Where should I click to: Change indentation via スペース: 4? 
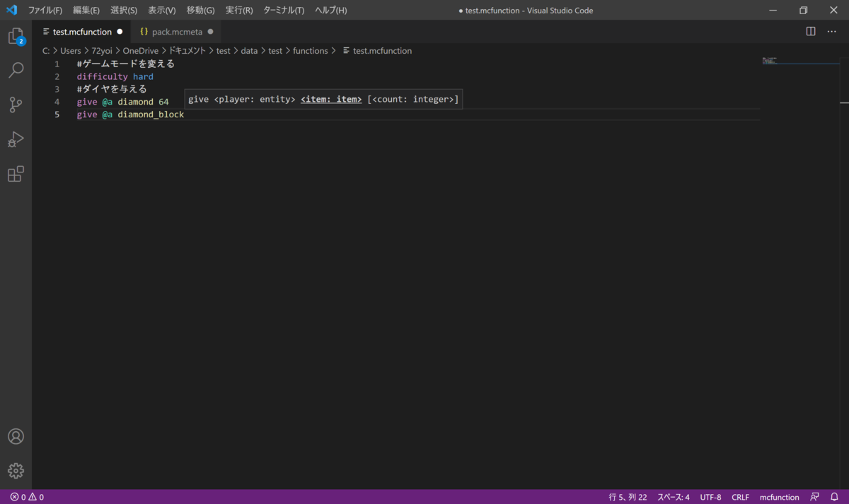click(x=674, y=497)
